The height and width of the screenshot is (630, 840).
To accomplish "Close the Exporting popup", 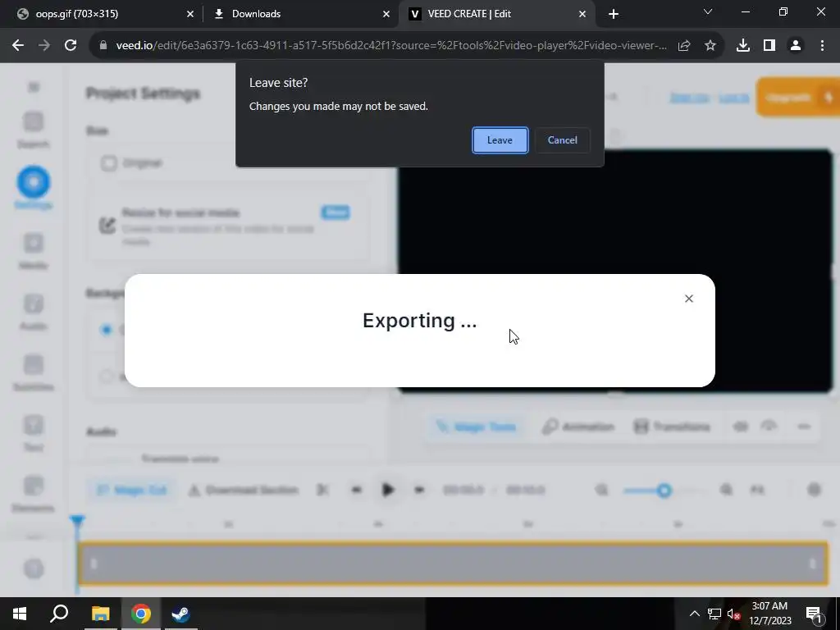I will coord(689,299).
